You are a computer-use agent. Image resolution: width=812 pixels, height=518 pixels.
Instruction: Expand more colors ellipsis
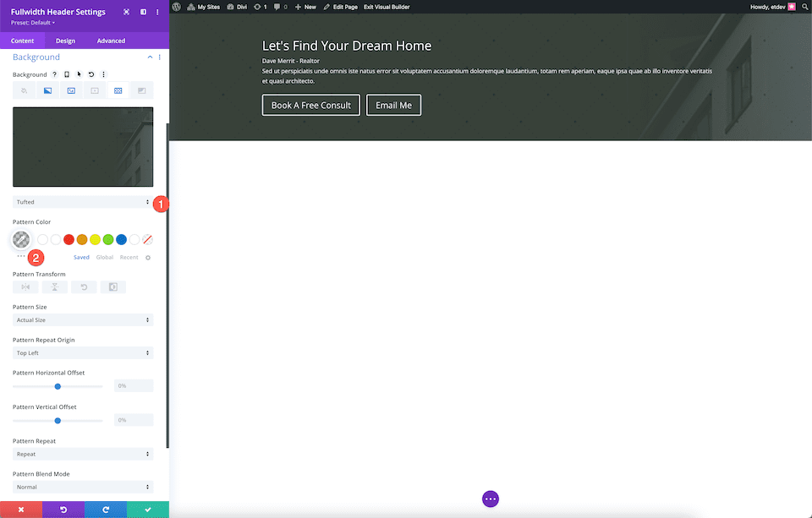[x=20, y=256]
